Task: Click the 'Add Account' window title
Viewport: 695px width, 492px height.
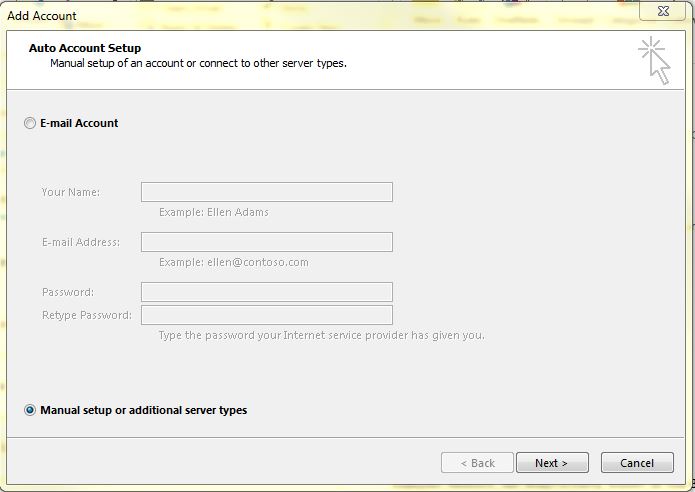Action: click(x=42, y=16)
